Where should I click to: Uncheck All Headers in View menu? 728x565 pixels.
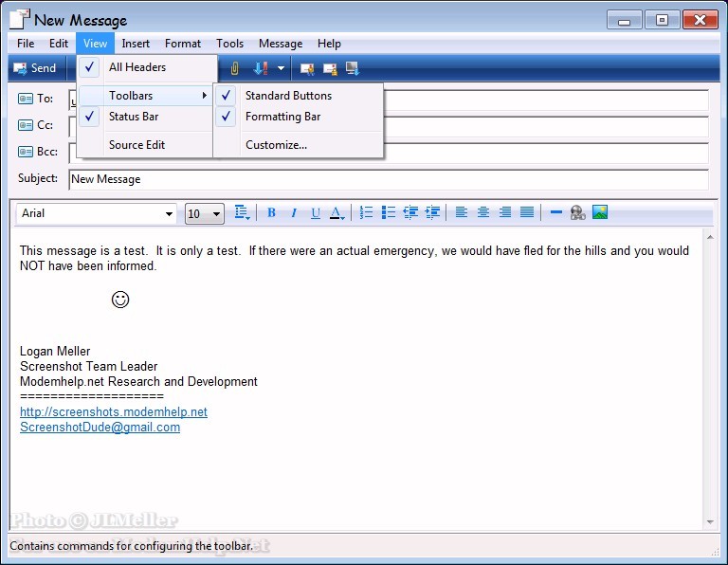[x=136, y=67]
